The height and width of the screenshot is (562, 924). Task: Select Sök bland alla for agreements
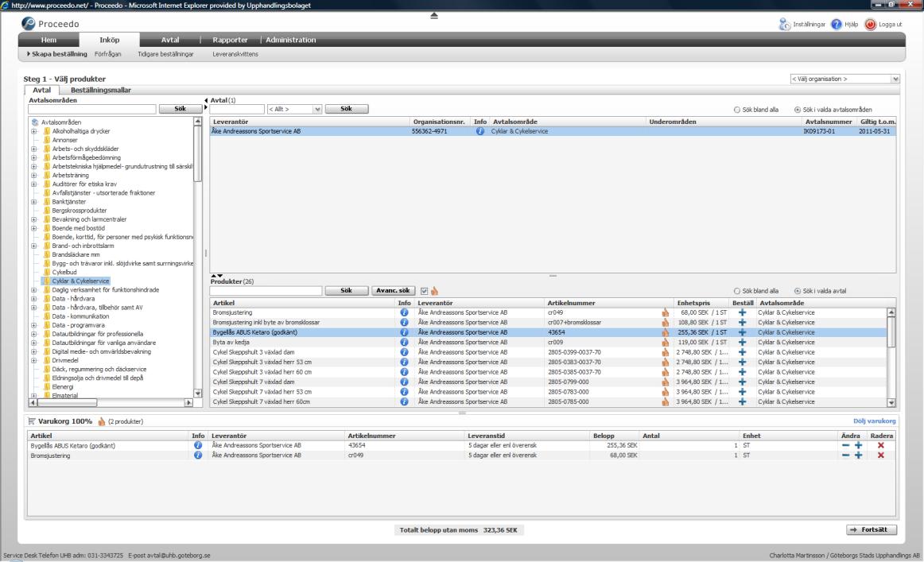(736, 110)
